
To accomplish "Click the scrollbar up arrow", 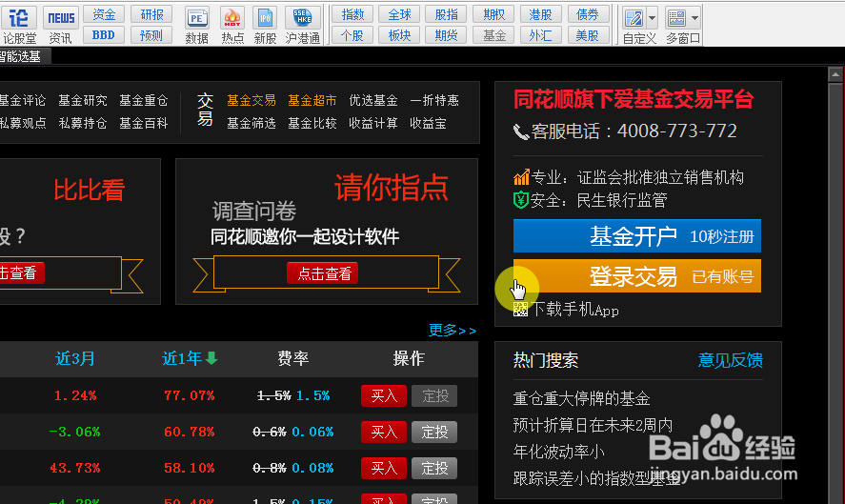I will (835, 74).
